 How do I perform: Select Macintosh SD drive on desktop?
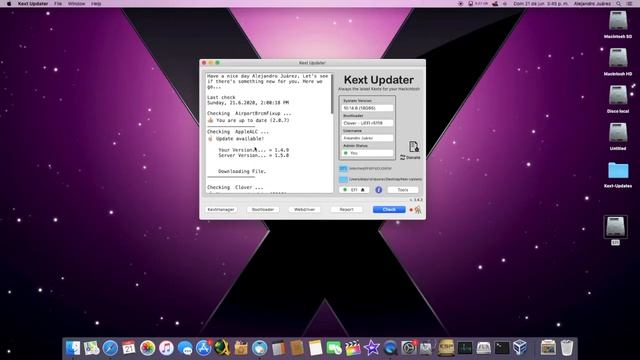tap(618, 24)
